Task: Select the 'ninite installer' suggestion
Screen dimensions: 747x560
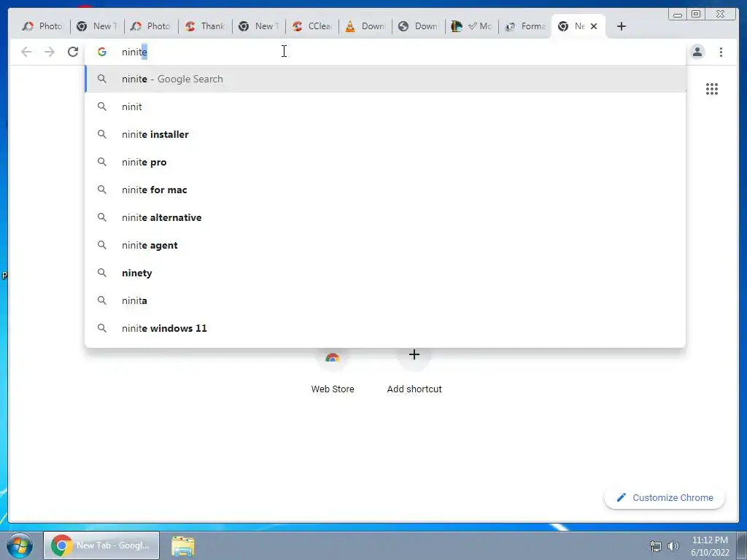Action: pyautogui.click(x=385, y=134)
